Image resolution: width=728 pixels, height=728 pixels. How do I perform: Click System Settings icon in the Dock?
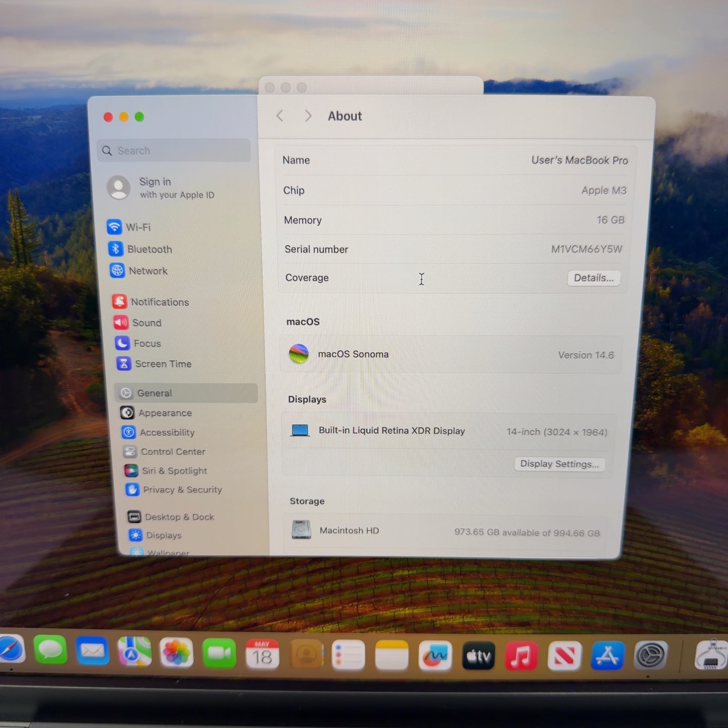coord(651,655)
